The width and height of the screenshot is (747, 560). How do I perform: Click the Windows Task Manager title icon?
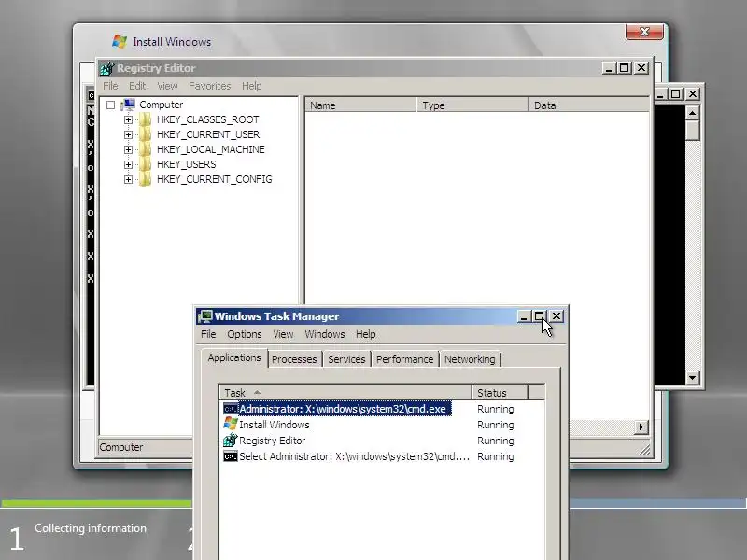[x=205, y=316]
